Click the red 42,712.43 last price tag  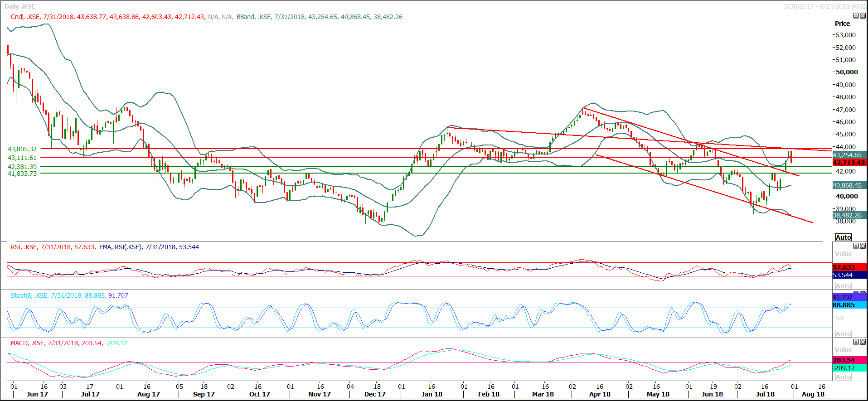pos(849,163)
